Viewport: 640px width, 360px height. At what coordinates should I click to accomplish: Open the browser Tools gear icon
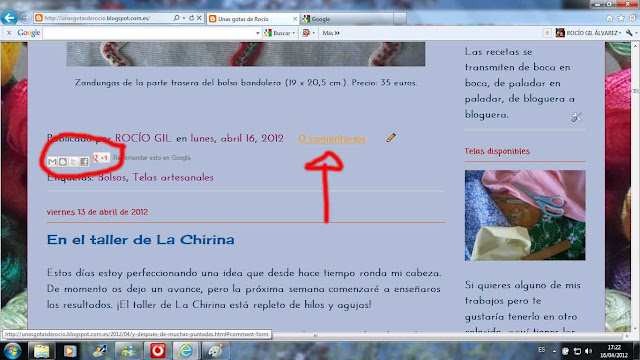pyautogui.click(x=633, y=18)
